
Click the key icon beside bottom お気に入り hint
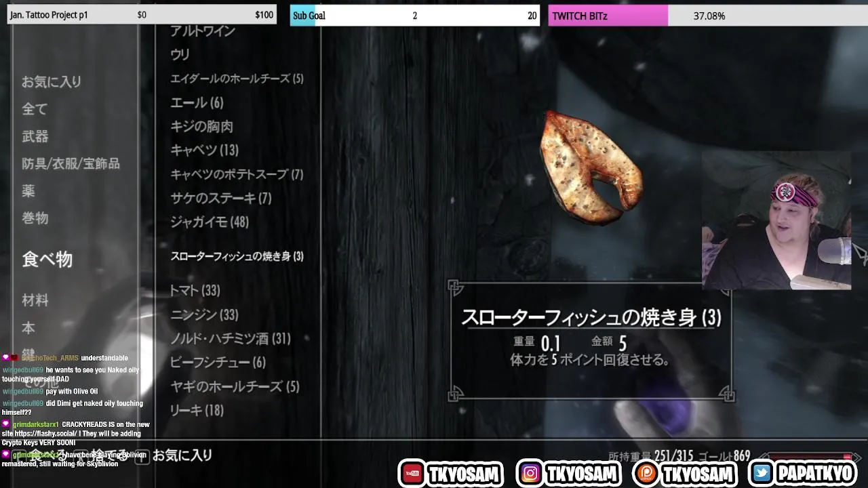click(142, 457)
